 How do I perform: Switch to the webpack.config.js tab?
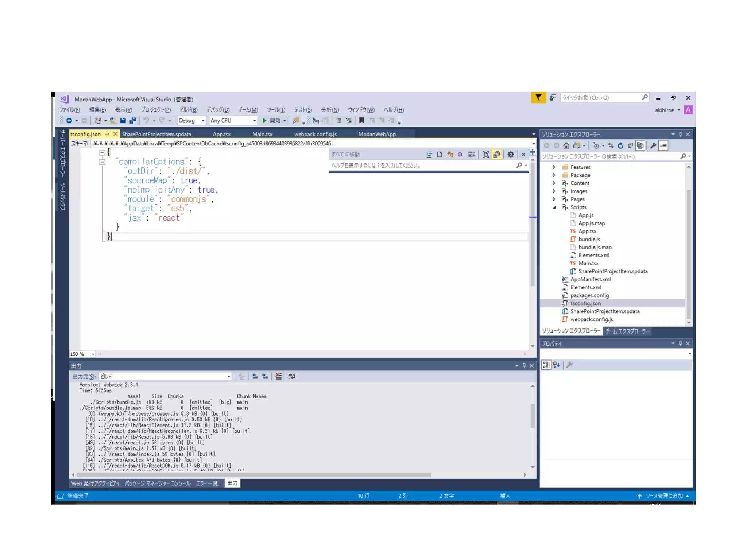315,134
